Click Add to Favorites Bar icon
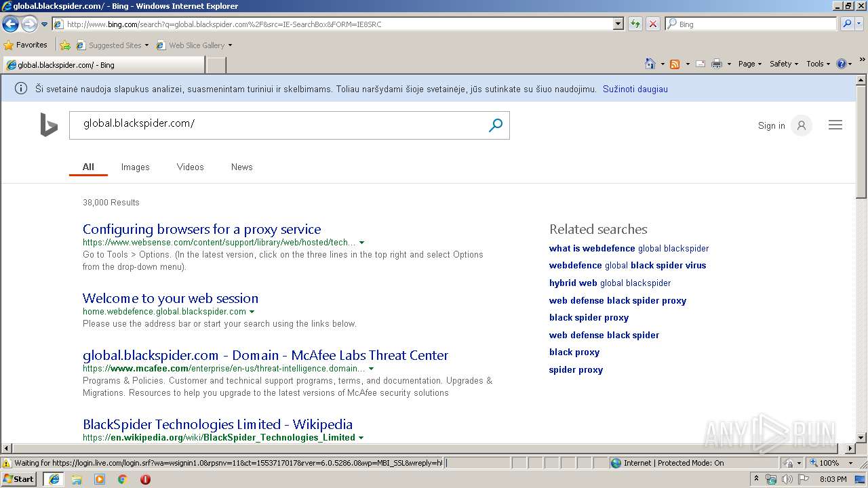868x488 pixels. (65, 45)
